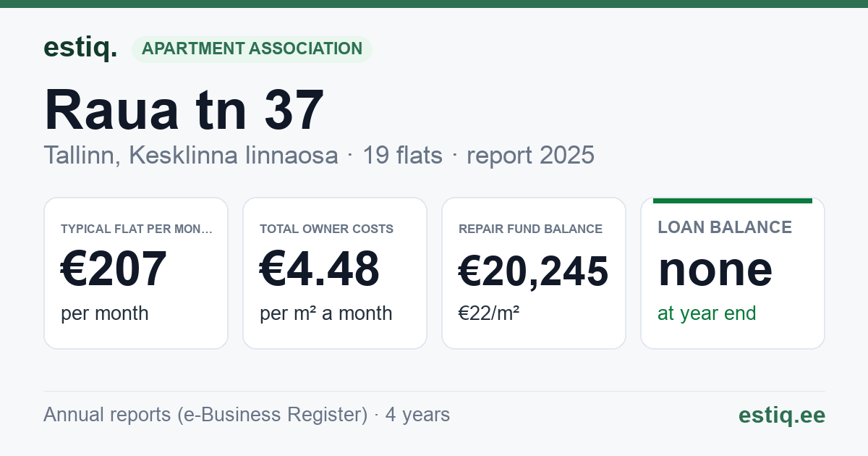
Task: Click the green "at year end" text
Action: coord(707,313)
